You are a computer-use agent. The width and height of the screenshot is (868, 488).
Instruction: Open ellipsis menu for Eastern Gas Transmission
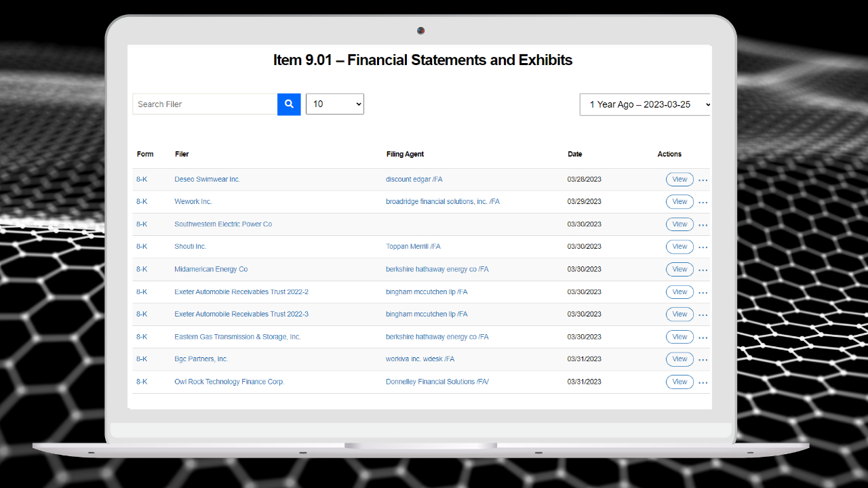pyautogui.click(x=703, y=338)
